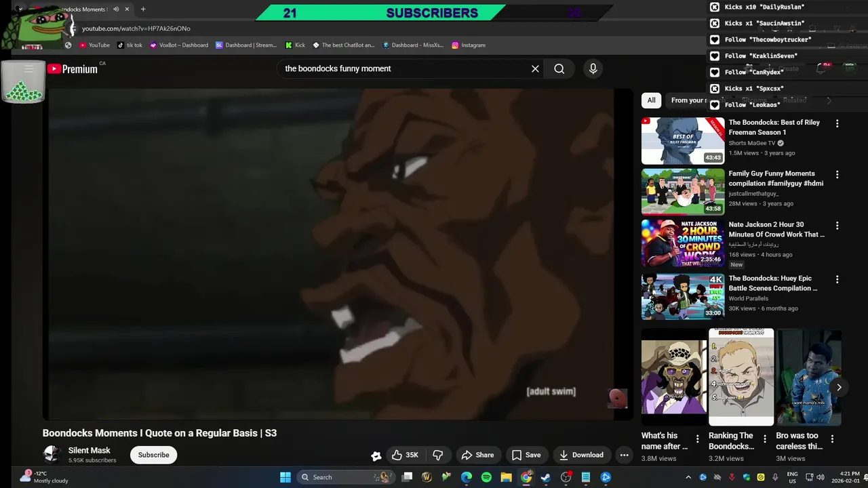Mute the tab via audio icon
868x488 pixels.
116,9
